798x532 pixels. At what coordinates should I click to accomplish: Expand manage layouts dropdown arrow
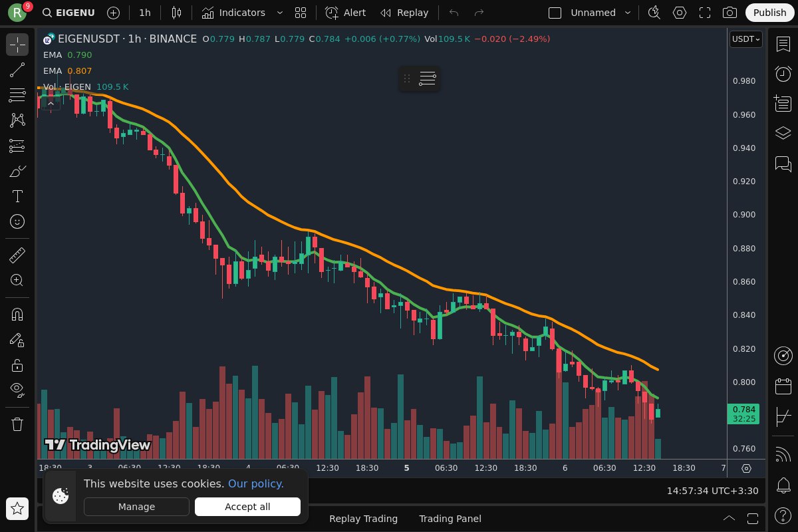(x=627, y=13)
